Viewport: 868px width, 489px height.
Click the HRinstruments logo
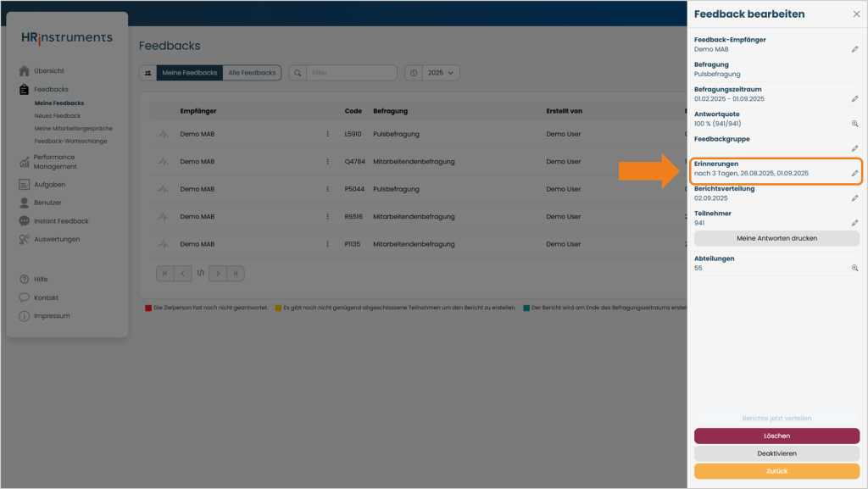coord(67,37)
